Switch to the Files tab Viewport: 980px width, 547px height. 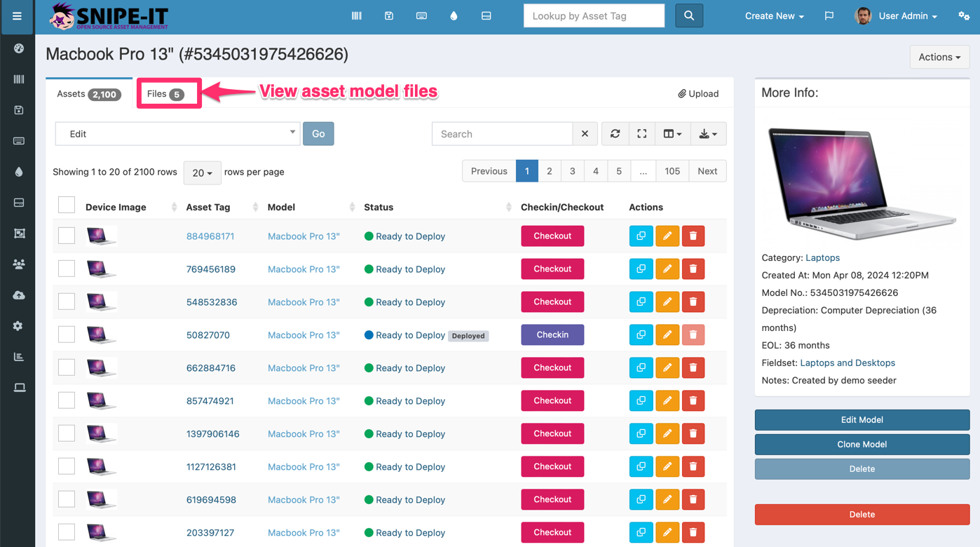pos(165,94)
